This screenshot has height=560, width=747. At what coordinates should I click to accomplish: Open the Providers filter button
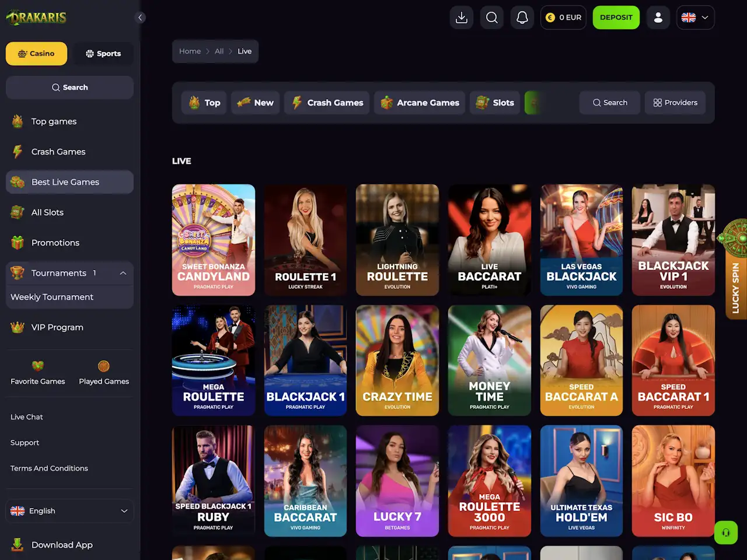point(675,103)
